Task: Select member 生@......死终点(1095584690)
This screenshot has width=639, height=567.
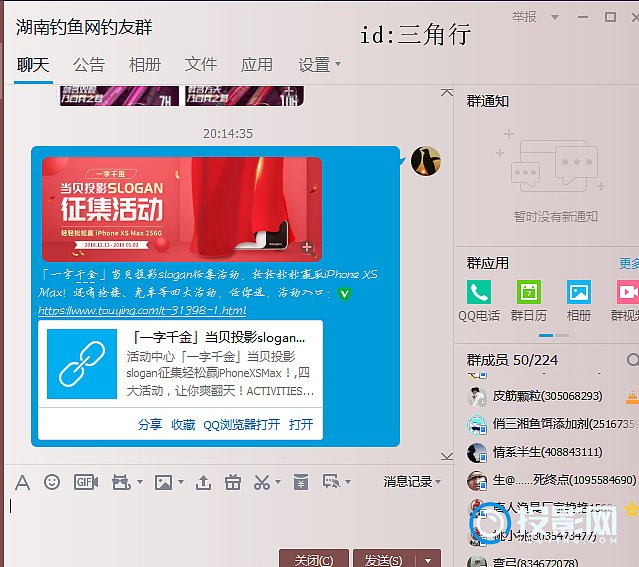Action: [553, 480]
